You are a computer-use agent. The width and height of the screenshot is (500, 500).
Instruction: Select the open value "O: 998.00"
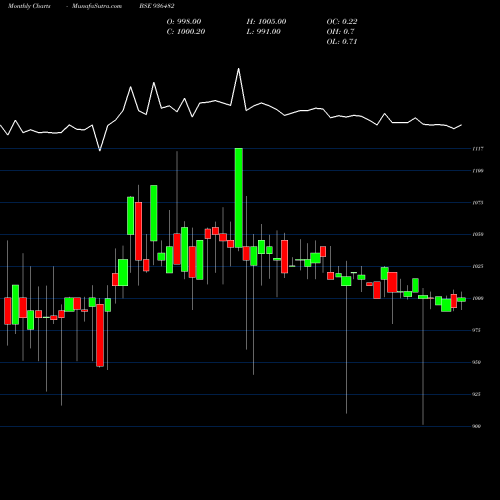click(x=184, y=22)
